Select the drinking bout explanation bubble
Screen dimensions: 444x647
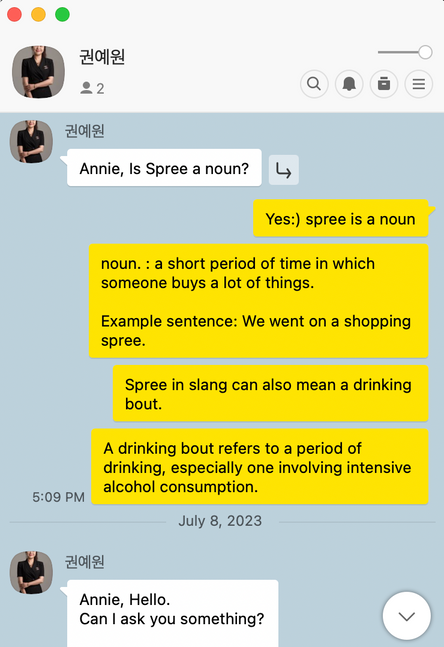point(260,467)
